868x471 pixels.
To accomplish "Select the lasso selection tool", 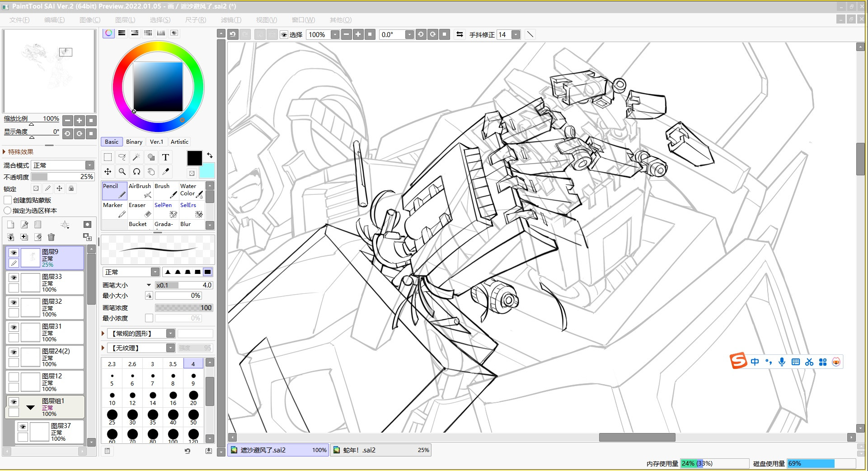I will point(122,157).
